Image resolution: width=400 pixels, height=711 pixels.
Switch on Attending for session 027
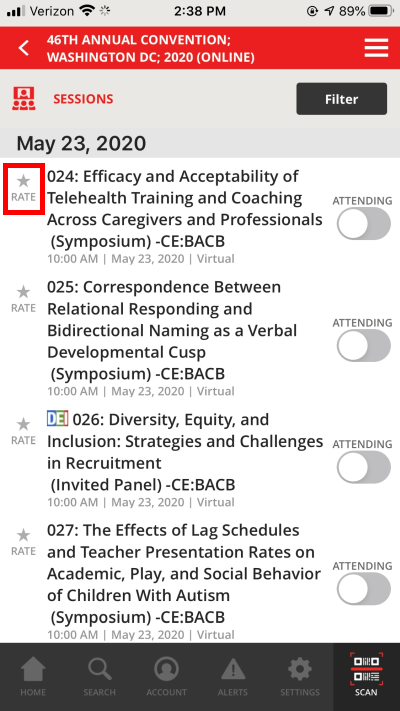pos(363,589)
